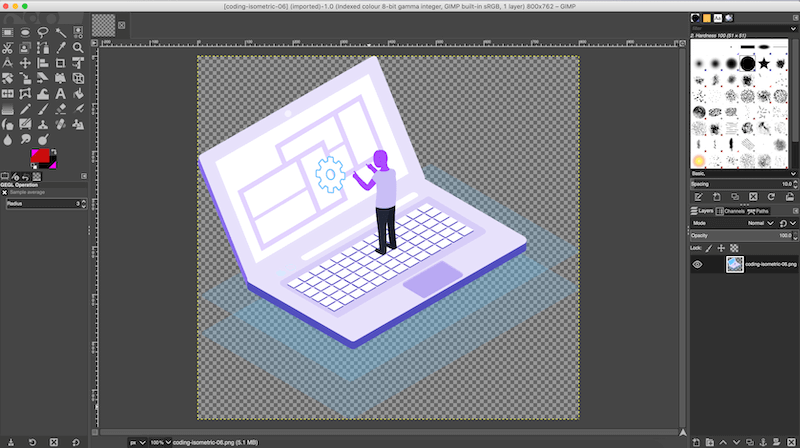
Task: Toggle the Sample average checkbox
Action: point(5,192)
